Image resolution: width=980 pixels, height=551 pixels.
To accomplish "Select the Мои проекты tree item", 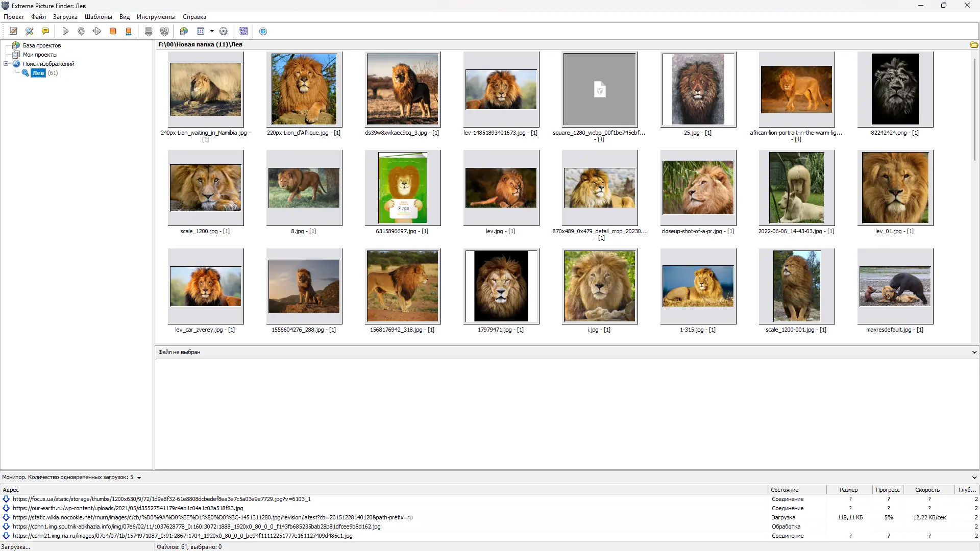I will (40, 55).
